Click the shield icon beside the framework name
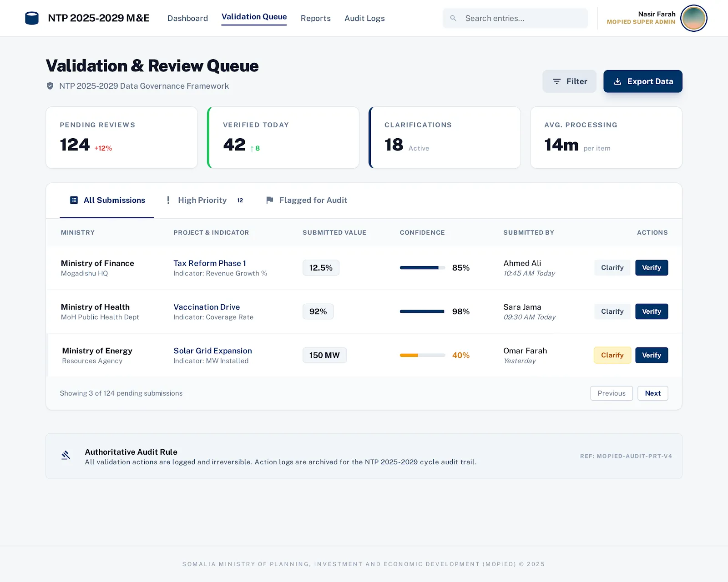Viewport: 728px width, 582px height. (50, 86)
